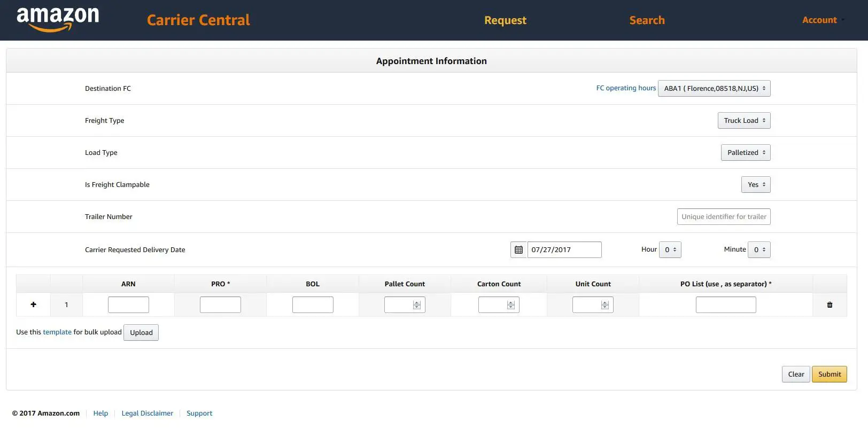This screenshot has height=430, width=868.
Task: Click the FC operating hours link
Action: [x=626, y=88]
